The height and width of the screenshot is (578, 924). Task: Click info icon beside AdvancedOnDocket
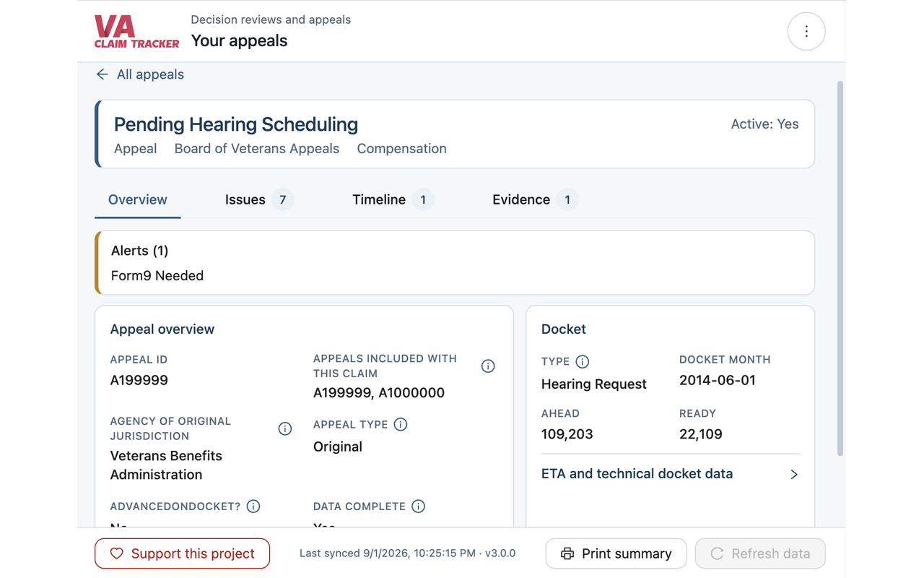253,506
